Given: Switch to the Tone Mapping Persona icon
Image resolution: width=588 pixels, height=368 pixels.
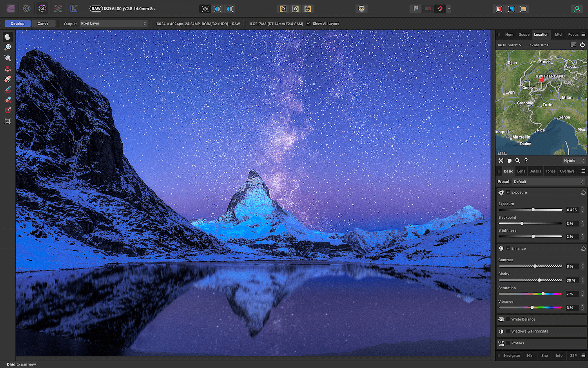Looking at the screenshot, I should [58, 8].
